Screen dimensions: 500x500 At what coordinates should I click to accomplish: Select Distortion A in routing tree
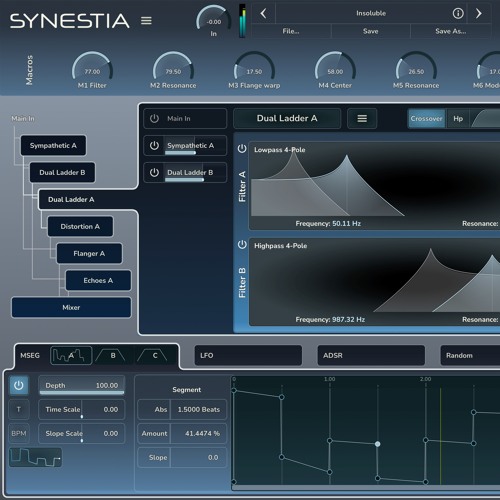[x=80, y=226]
